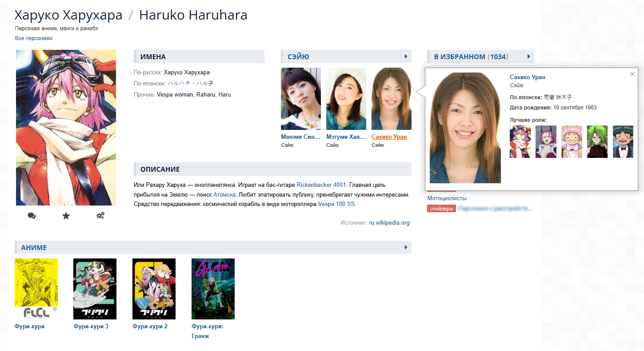Click Маюми Син… seiyuu photo
Viewport: 644px width, 351px height.
(x=301, y=99)
